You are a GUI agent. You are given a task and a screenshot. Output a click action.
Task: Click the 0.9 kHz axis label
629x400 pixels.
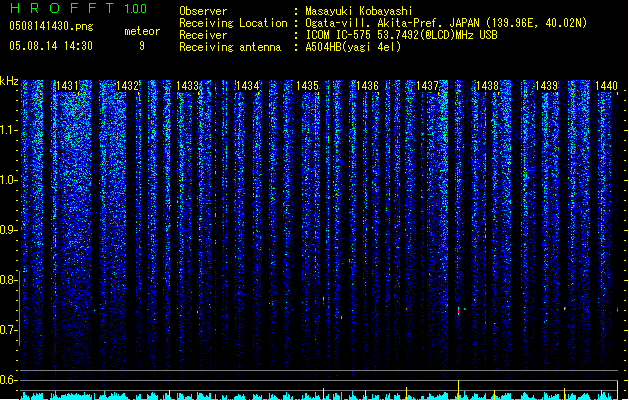click(8, 230)
